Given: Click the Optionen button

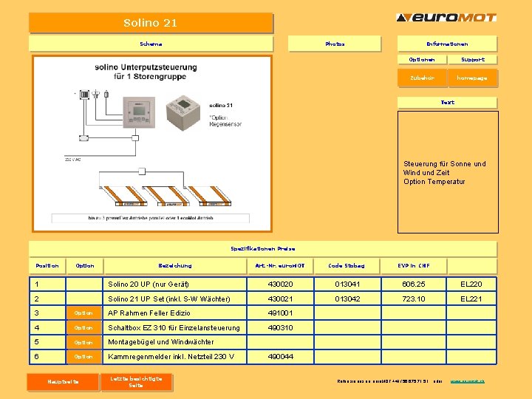Looking at the screenshot, I should click(422, 59).
